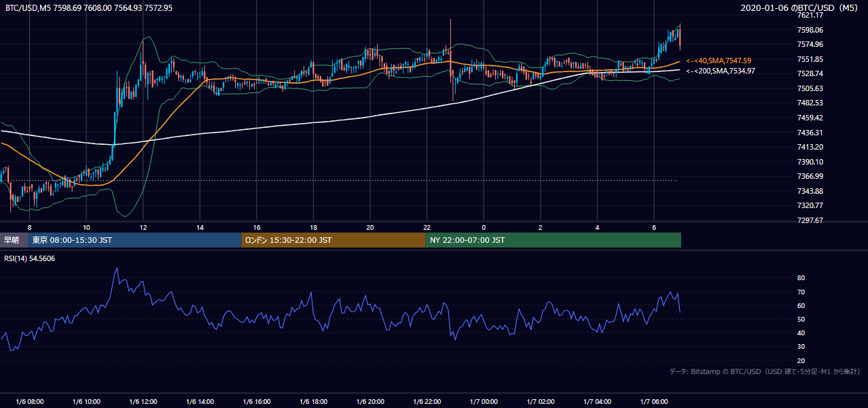Viewport: 868px width, 408px height.
Task: Click the hour label 16 under price chart
Action: pos(257,227)
